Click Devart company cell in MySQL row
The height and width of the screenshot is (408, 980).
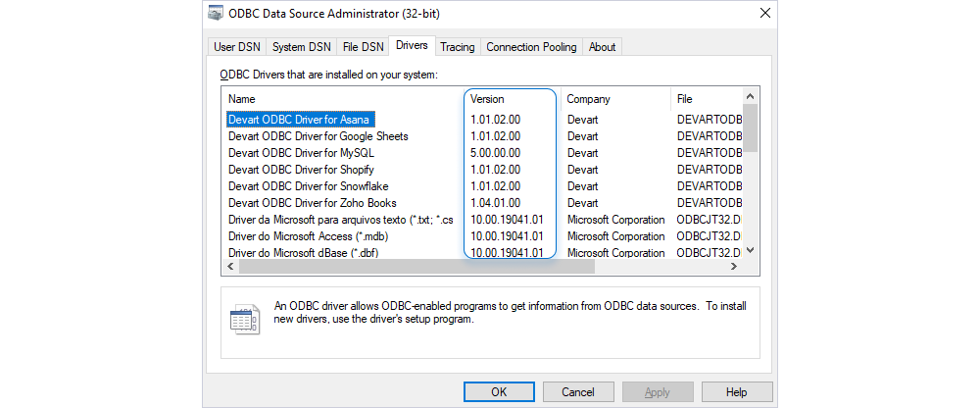click(x=582, y=153)
